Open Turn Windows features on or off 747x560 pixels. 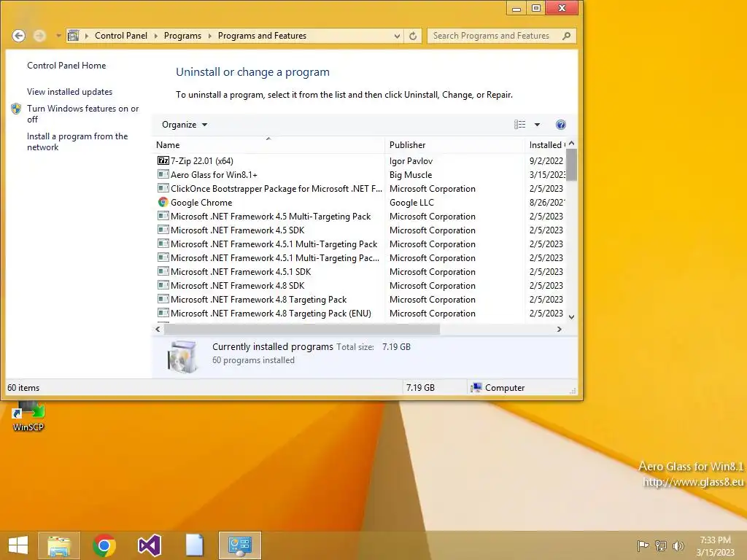click(x=83, y=114)
